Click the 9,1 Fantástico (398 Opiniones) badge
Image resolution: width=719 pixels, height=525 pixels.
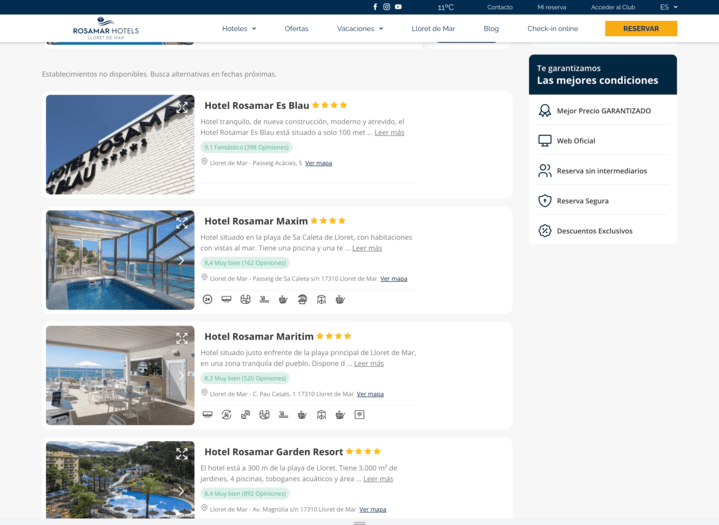click(247, 147)
